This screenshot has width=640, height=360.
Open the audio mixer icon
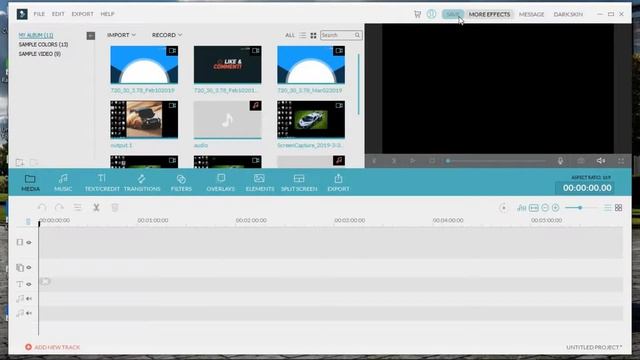point(522,208)
